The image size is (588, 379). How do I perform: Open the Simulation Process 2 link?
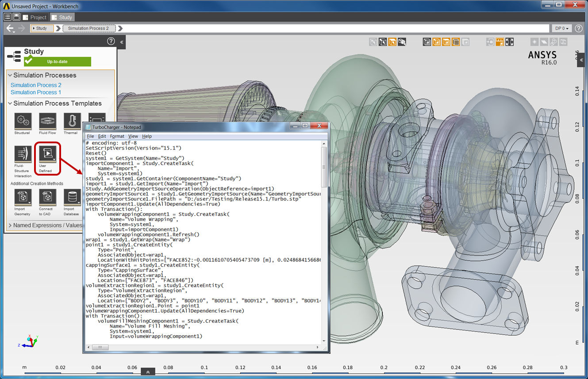pyautogui.click(x=36, y=85)
